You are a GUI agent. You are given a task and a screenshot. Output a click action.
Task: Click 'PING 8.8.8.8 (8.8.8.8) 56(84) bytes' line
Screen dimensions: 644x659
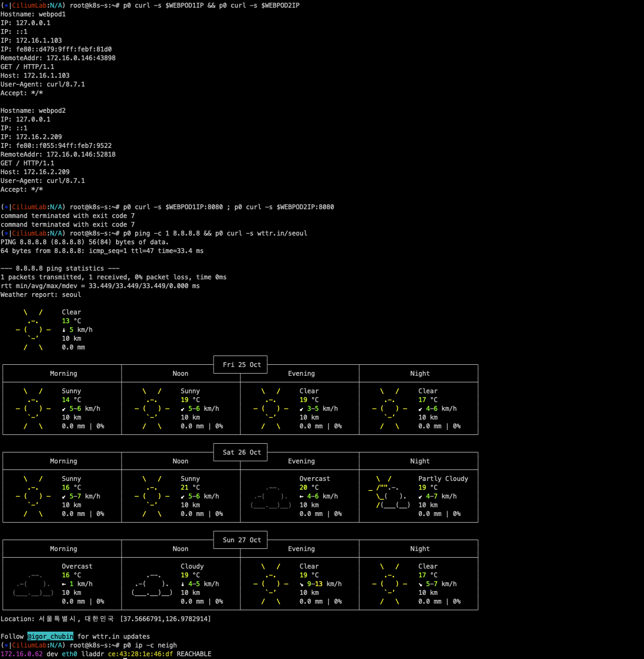pyautogui.click(x=85, y=242)
